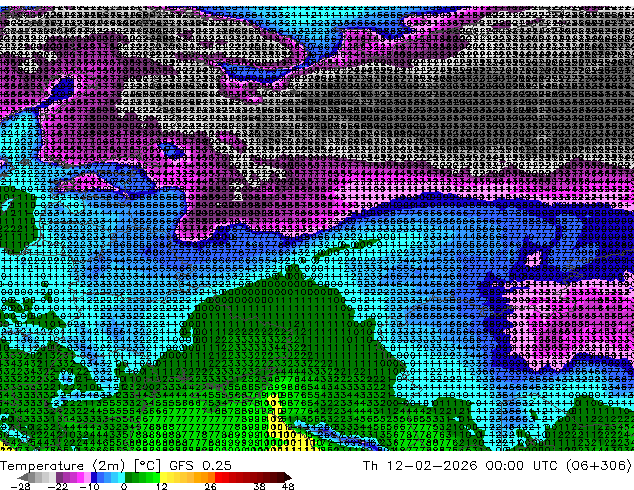This screenshot has height=490, width=634.
Task: Click the '26' legend value
Action: tap(210, 486)
